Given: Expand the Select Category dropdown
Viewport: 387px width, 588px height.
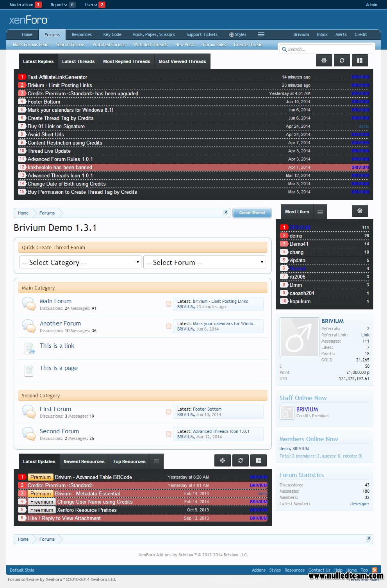Looking at the screenshot, I should tap(81, 263).
